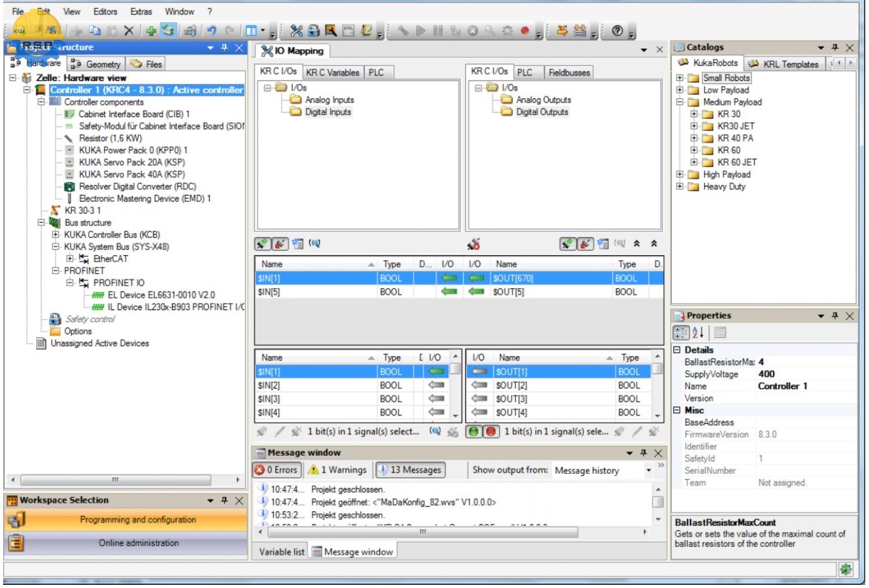Click the left pane signal search icon
Viewport: 869px width, 588px height.
point(314,244)
